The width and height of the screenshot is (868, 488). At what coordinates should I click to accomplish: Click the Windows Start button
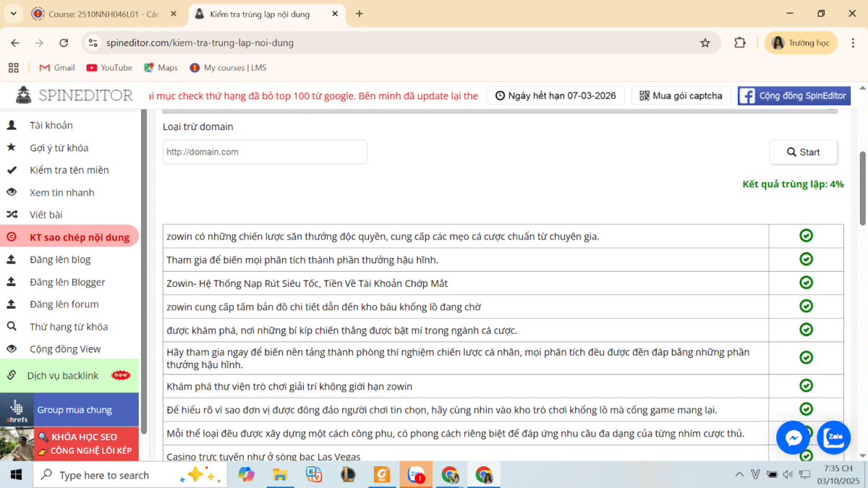click(16, 474)
